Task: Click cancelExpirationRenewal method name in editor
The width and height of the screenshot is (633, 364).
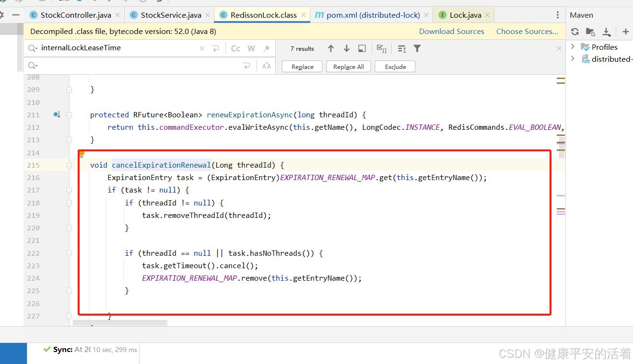Action: [x=162, y=165]
